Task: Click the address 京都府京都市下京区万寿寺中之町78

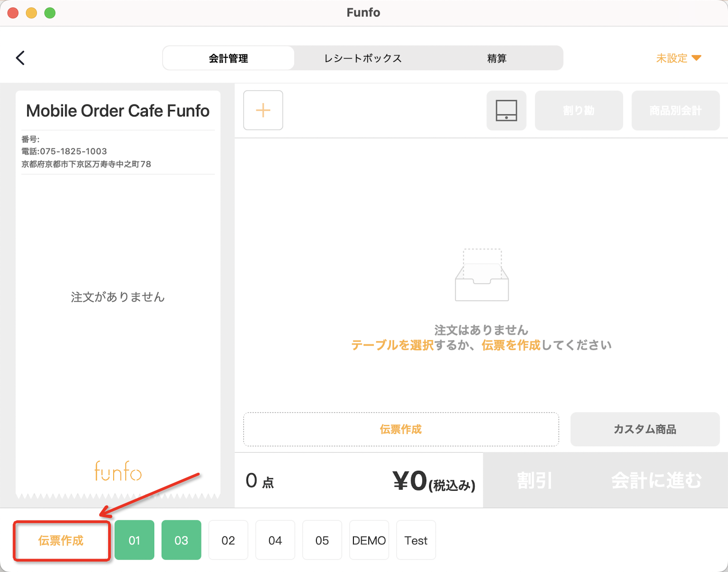Action: 86,164
